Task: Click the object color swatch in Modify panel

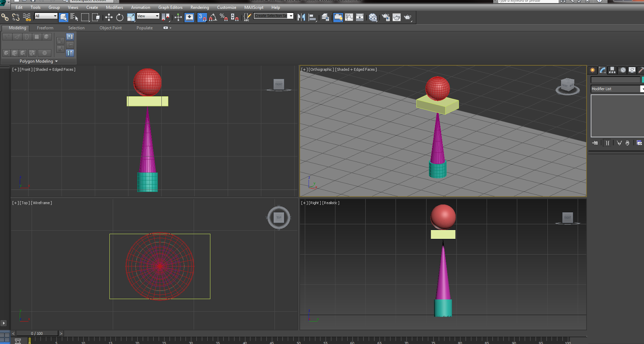Action: coord(643,80)
